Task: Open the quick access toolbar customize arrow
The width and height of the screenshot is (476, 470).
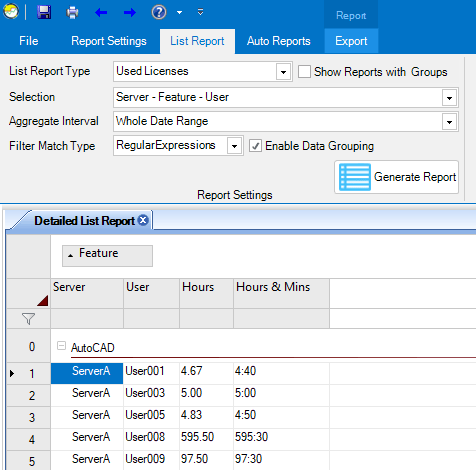Action: click(x=200, y=12)
